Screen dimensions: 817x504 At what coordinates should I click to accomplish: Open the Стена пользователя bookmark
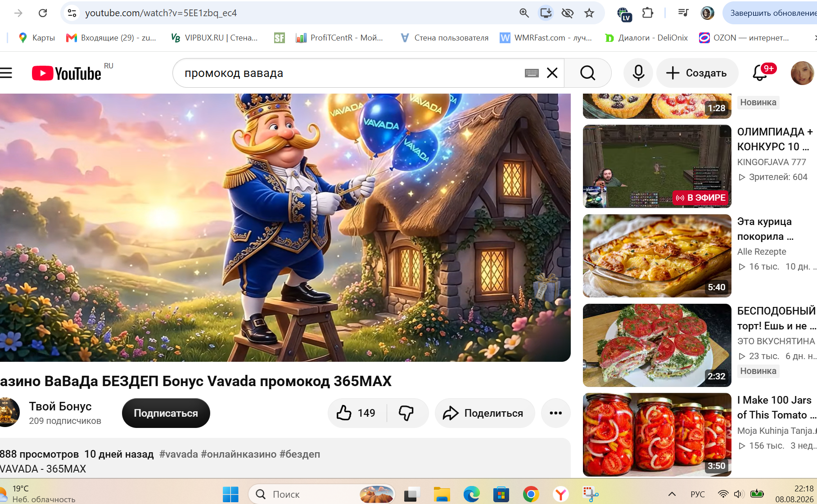pyautogui.click(x=444, y=38)
